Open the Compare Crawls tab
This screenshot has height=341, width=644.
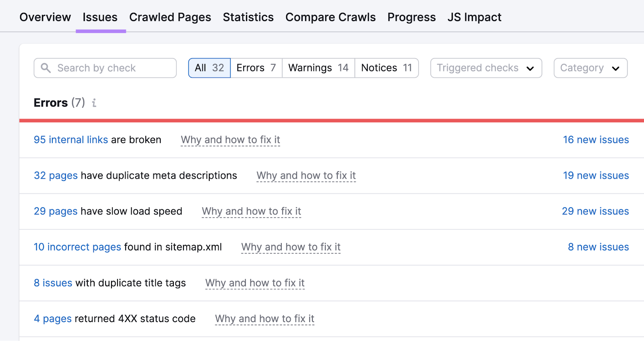coord(330,17)
